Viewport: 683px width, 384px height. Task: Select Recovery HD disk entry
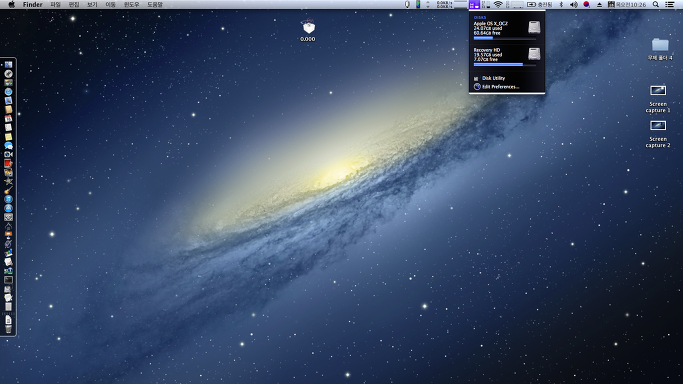click(x=507, y=56)
